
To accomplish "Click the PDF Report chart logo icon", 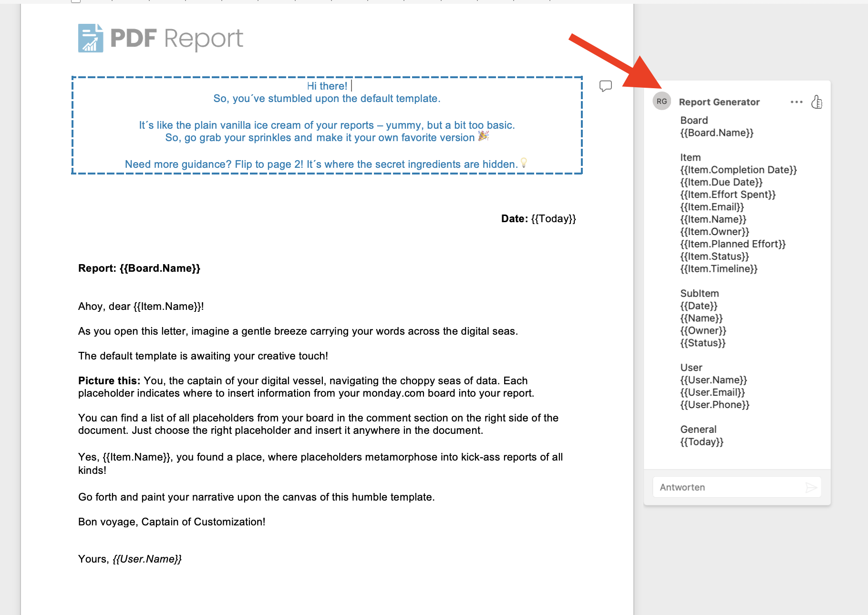I will coord(91,38).
